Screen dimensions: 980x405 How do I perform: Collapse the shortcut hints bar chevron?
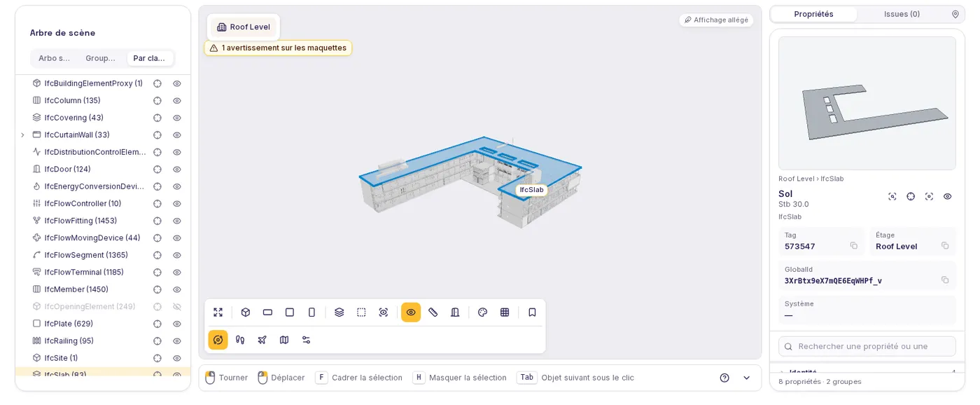[746, 378]
